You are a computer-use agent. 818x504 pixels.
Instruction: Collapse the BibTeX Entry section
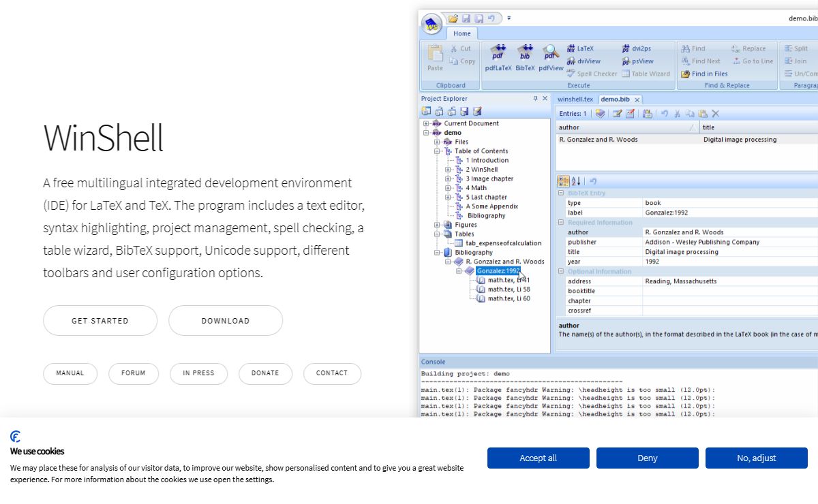561,193
